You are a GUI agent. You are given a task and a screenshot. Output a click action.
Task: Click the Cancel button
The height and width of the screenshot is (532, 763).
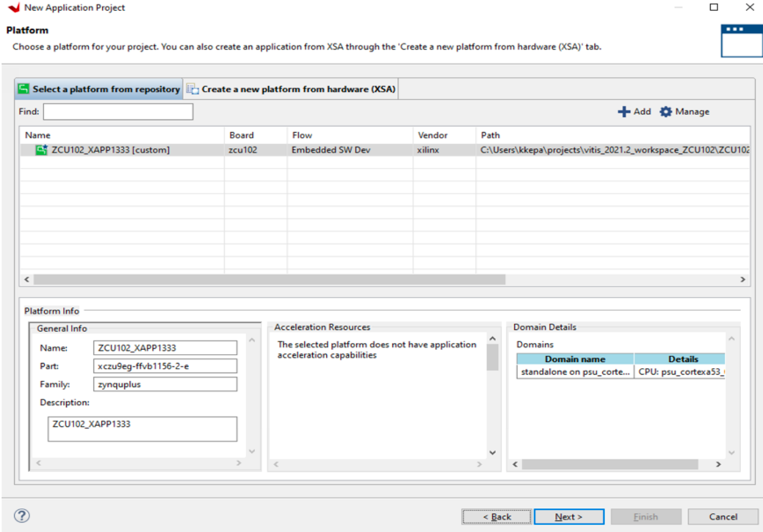[x=723, y=517]
